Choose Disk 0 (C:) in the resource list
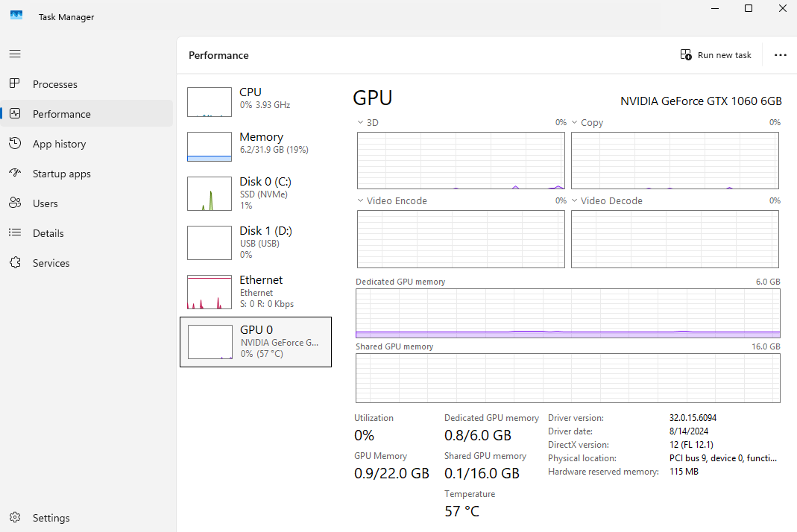This screenshot has height=532, width=797. [255, 193]
